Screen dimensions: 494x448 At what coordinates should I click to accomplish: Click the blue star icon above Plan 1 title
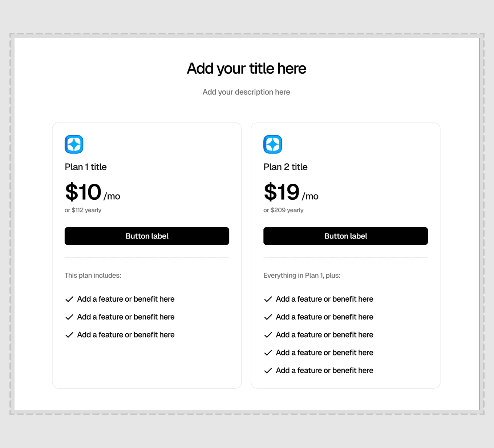74,144
